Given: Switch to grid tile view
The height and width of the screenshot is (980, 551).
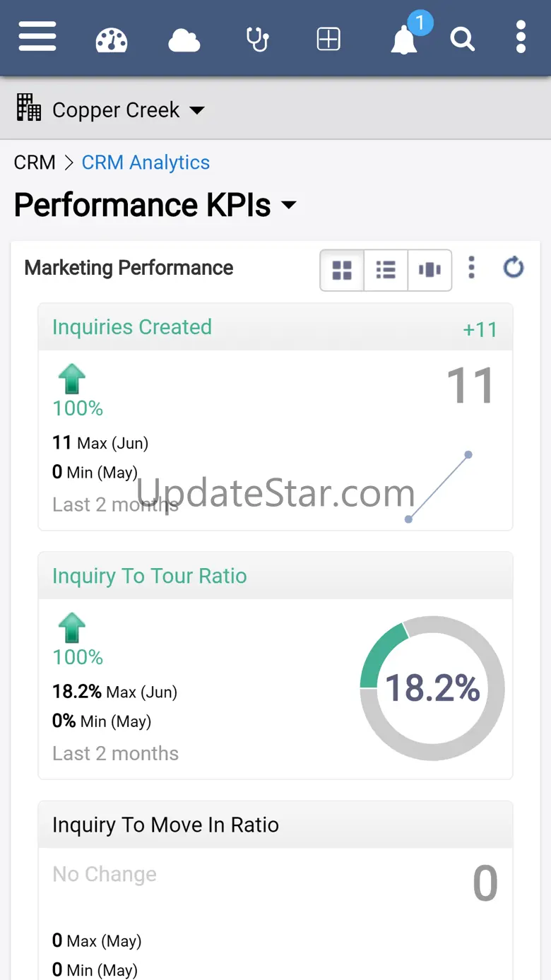Looking at the screenshot, I should click(x=342, y=270).
